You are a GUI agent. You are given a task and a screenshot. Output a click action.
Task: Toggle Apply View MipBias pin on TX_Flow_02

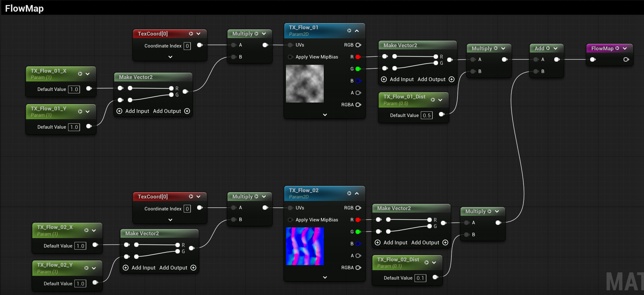pyautogui.click(x=290, y=220)
